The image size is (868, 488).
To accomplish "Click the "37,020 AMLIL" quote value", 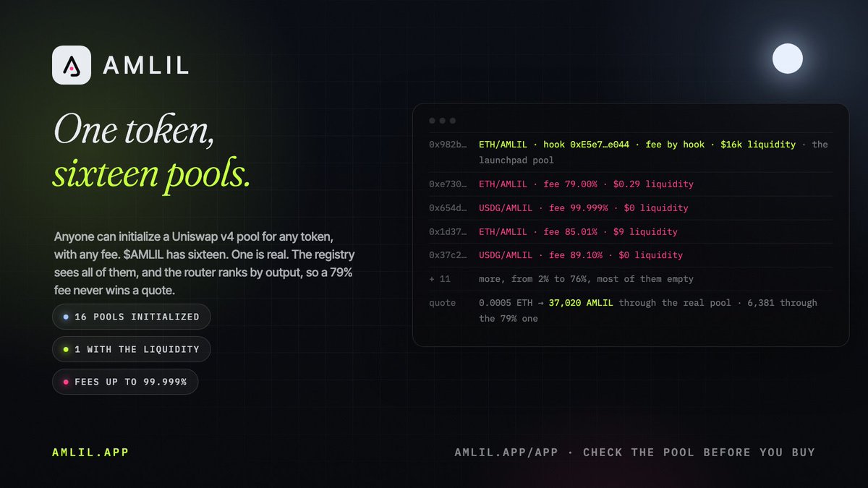I will (581, 303).
